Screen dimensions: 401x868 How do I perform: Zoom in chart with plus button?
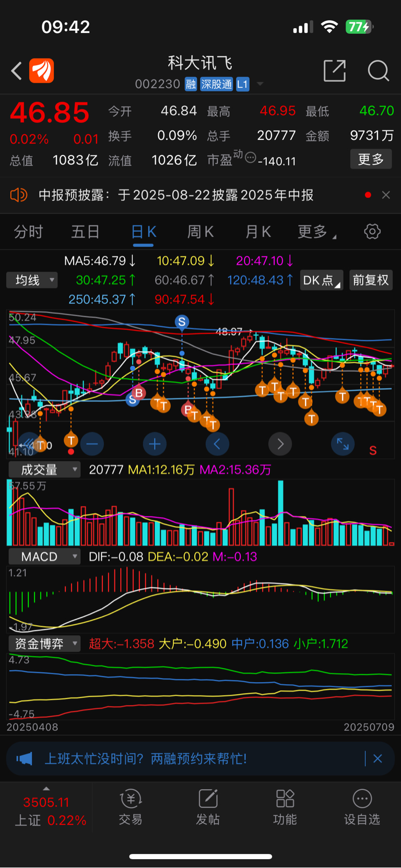[x=155, y=444]
